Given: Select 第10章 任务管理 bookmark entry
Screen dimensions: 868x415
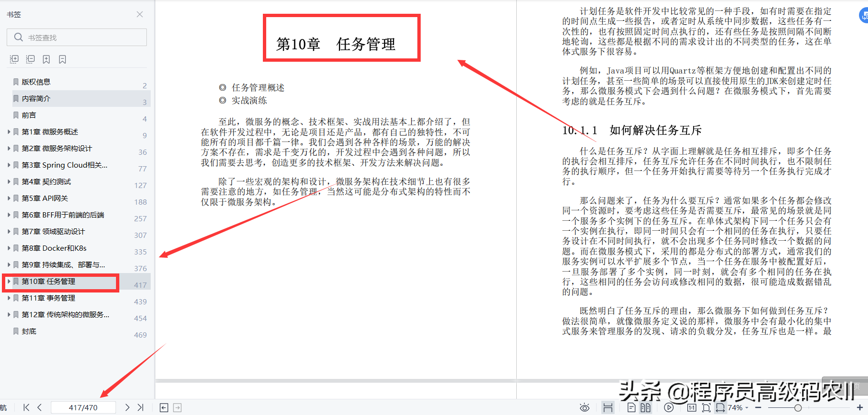Looking at the screenshot, I should (48, 281).
